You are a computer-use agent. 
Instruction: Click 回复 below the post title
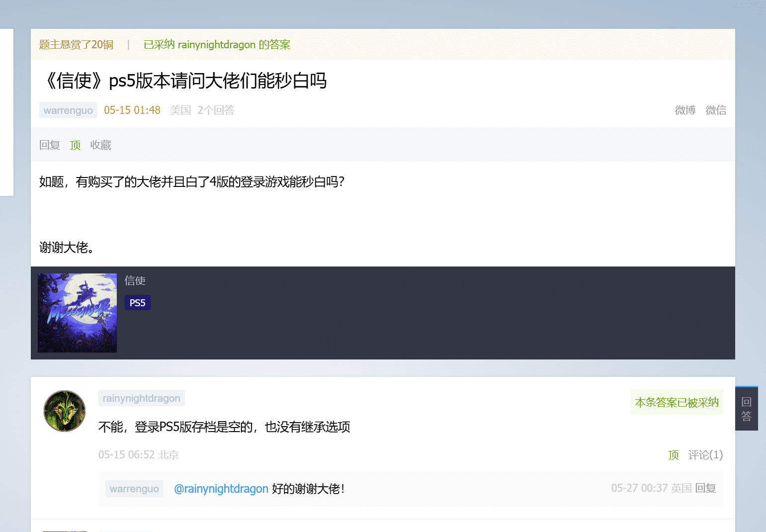50,145
